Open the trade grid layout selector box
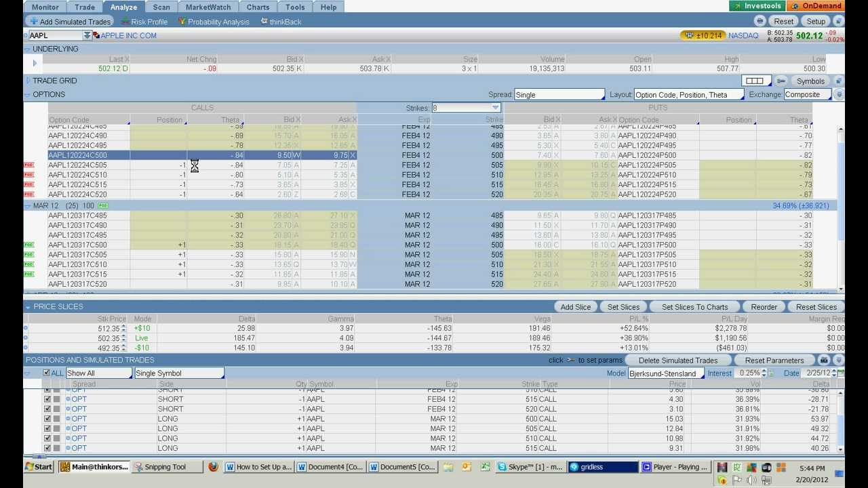Viewport: 868px width, 488px height. tap(755, 81)
